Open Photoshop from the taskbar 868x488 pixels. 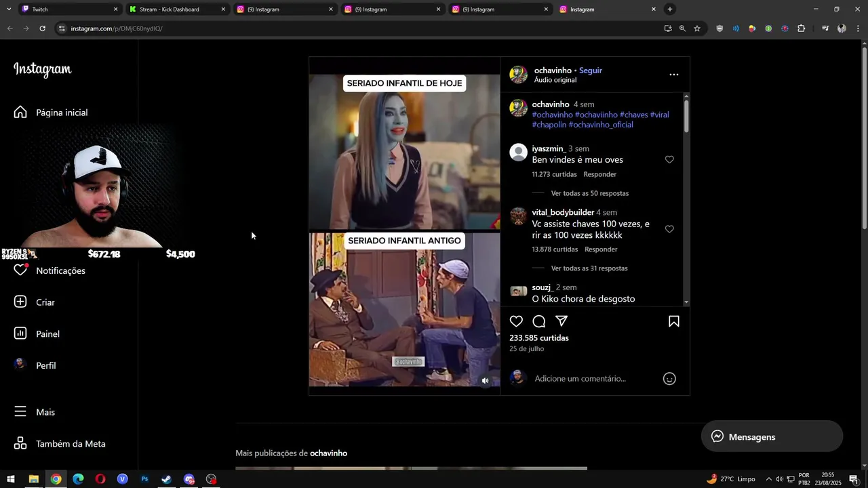pyautogui.click(x=144, y=479)
